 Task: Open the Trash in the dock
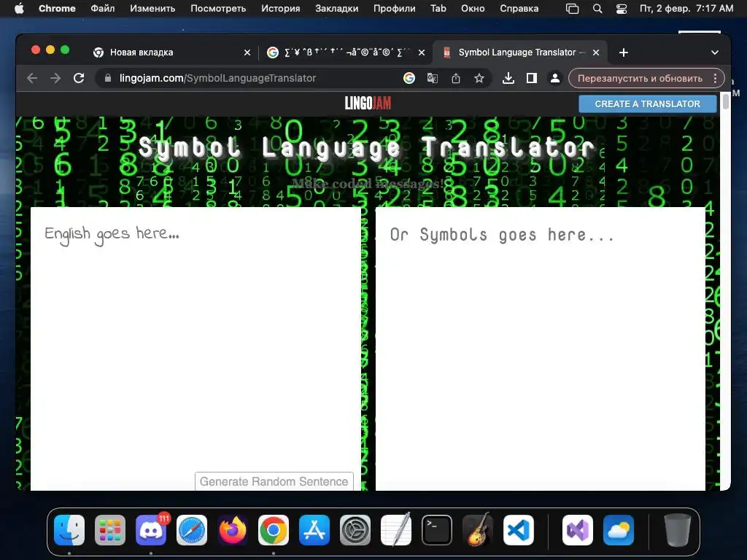678,529
